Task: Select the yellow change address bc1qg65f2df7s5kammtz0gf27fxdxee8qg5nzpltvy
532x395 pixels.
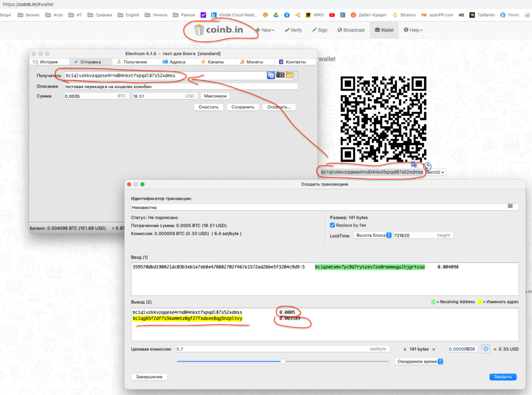Action: pos(187,318)
